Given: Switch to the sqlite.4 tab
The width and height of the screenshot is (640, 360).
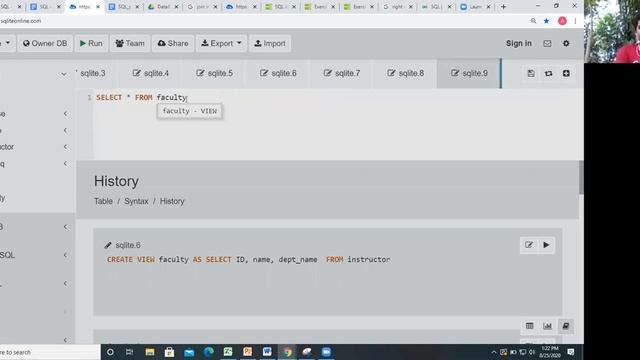Looking at the screenshot, I should click(x=151, y=73).
